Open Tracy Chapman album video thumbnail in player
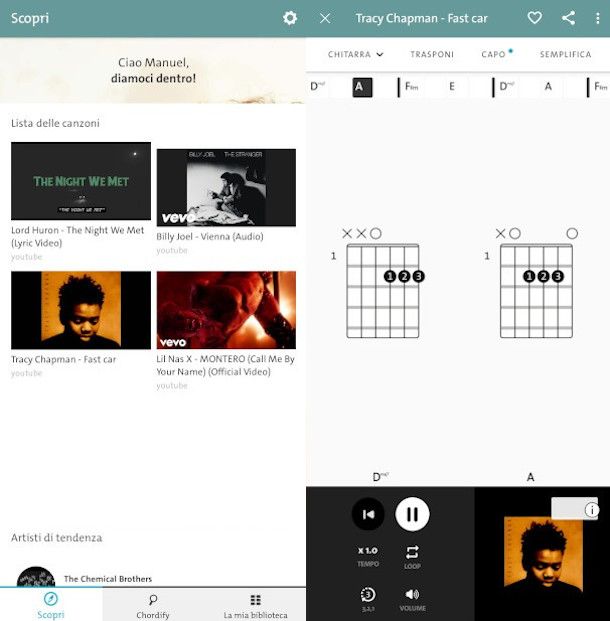 tap(543, 552)
